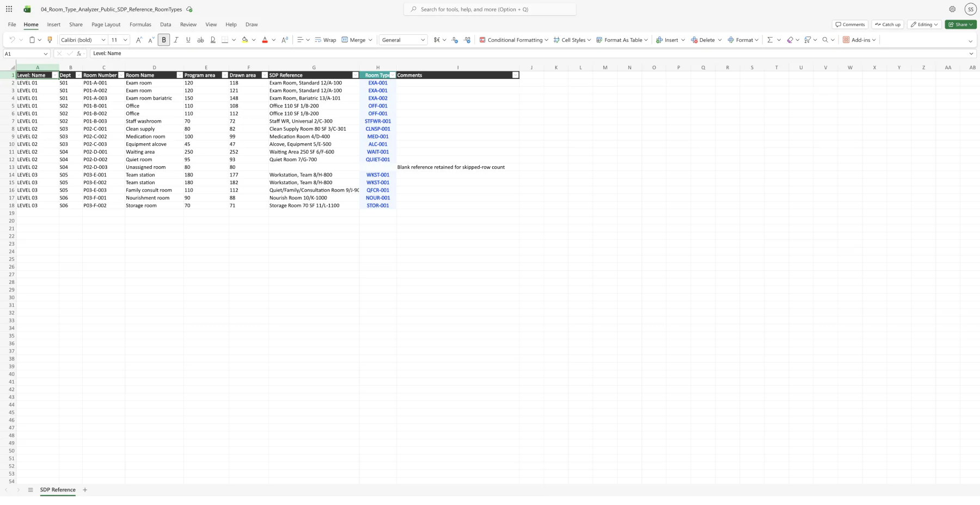Click inside the formula bar
This screenshot has width=980, height=505.
click(x=218, y=53)
